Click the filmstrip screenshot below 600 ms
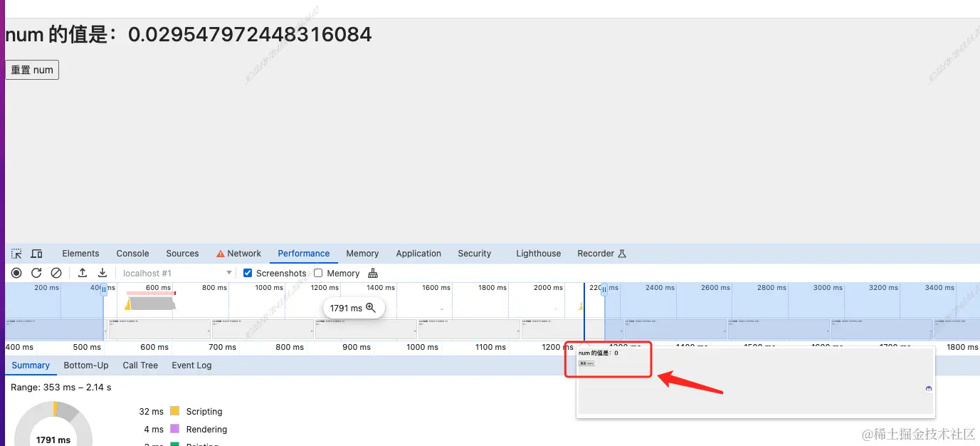The image size is (980, 446). pos(159,329)
